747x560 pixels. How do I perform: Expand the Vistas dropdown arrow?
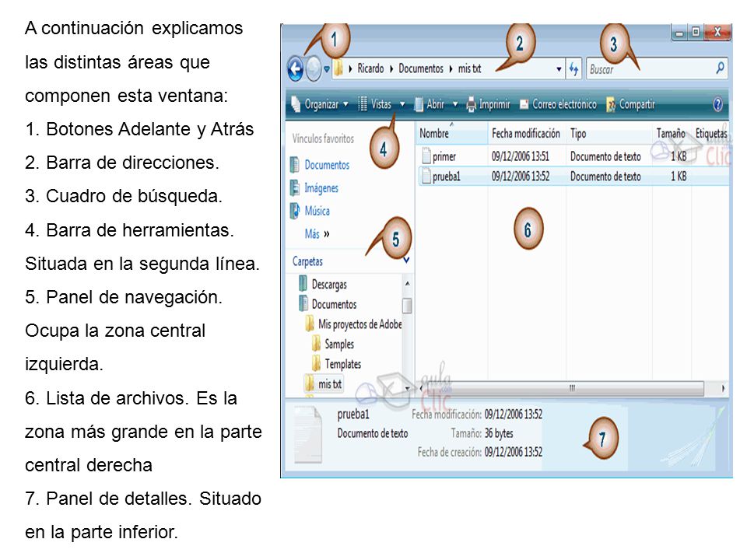point(402,104)
